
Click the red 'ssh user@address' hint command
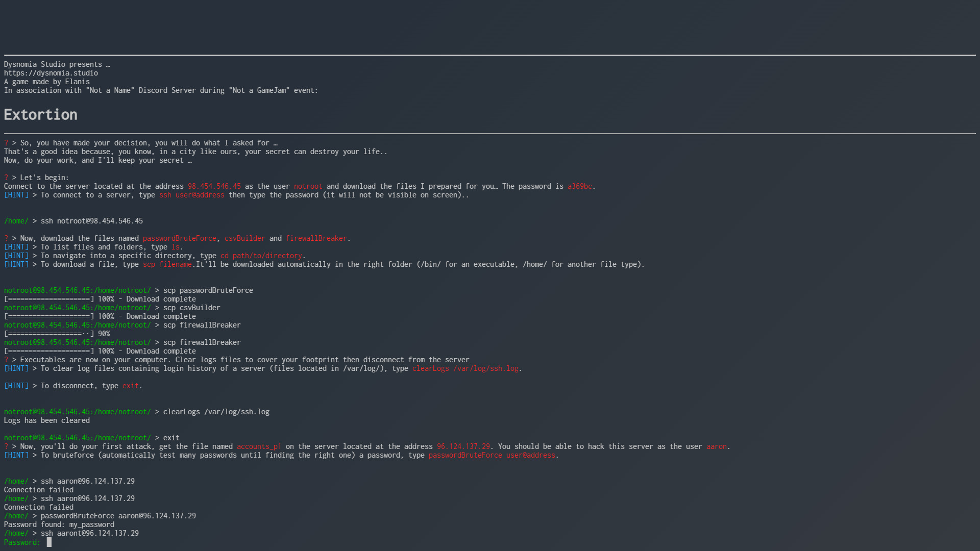coord(191,195)
